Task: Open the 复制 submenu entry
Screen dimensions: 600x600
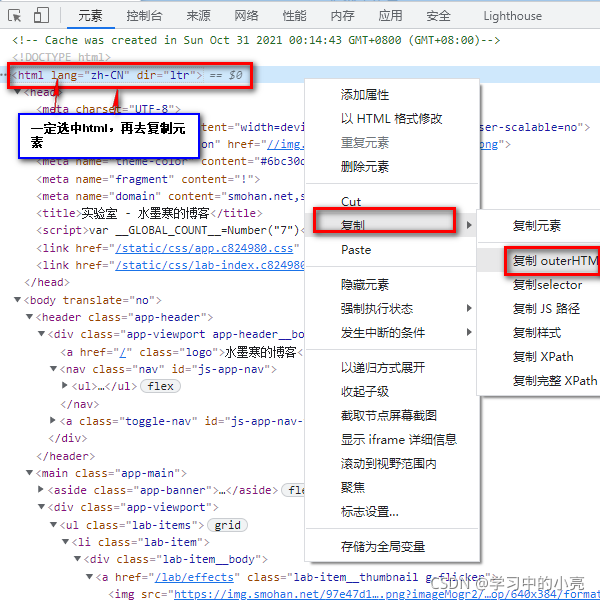Action: click(393, 225)
